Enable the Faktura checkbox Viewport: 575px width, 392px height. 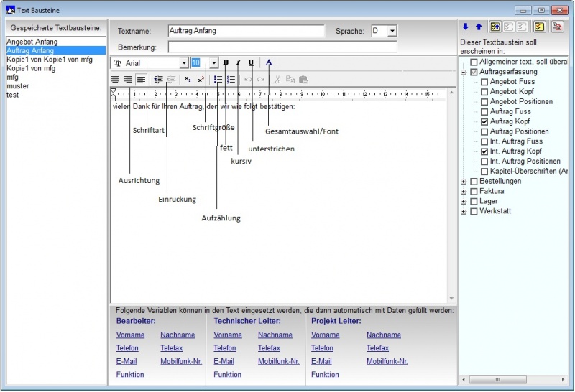[x=474, y=191]
